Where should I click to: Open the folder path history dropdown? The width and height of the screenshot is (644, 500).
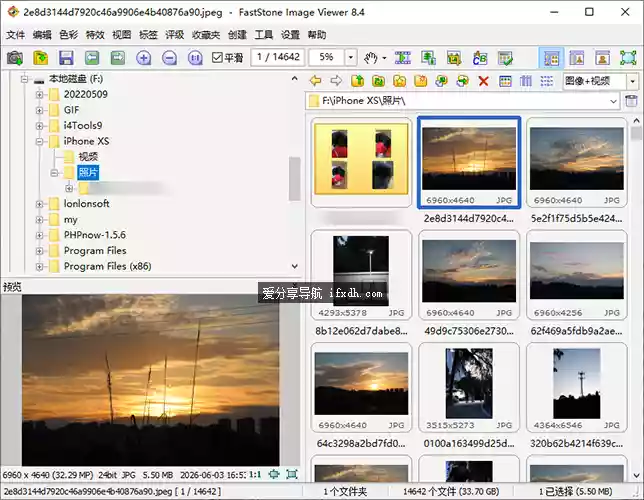614,101
